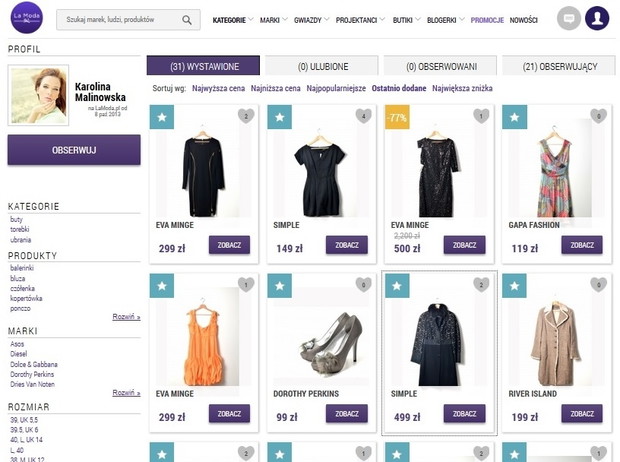Viewport: 620px width, 462px height.
Task: Sort by Ostatnio dodane
Action: (x=399, y=88)
